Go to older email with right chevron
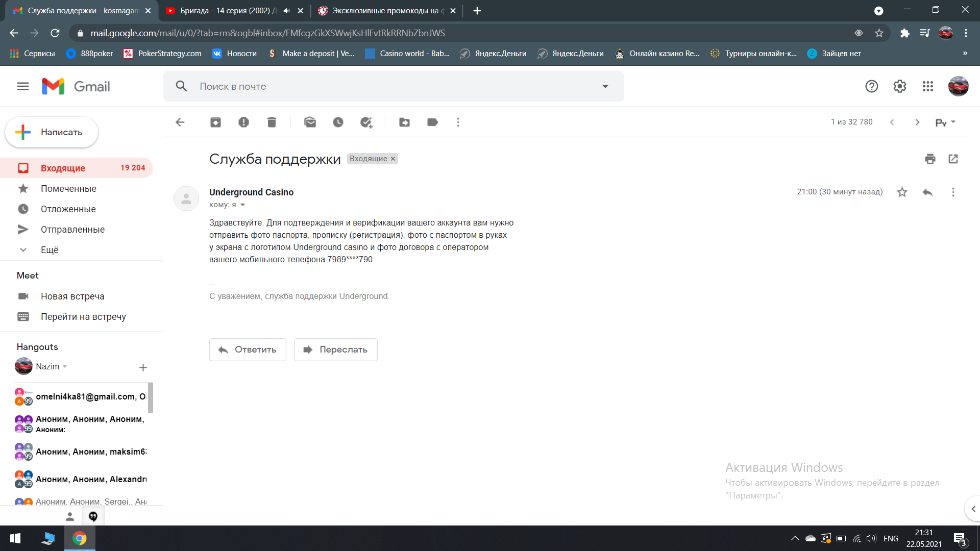980x551 pixels. pyautogui.click(x=917, y=122)
